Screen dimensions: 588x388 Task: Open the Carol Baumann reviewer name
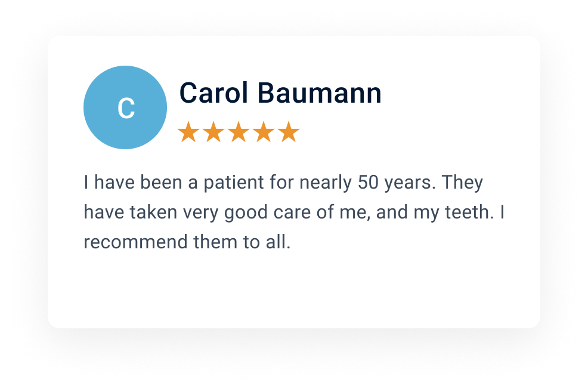[280, 93]
